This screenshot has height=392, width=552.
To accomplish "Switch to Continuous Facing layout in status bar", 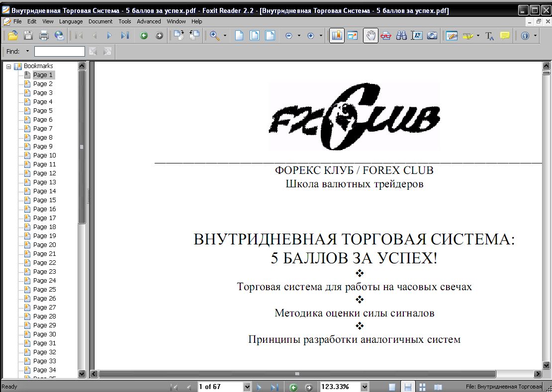I will pos(423,387).
